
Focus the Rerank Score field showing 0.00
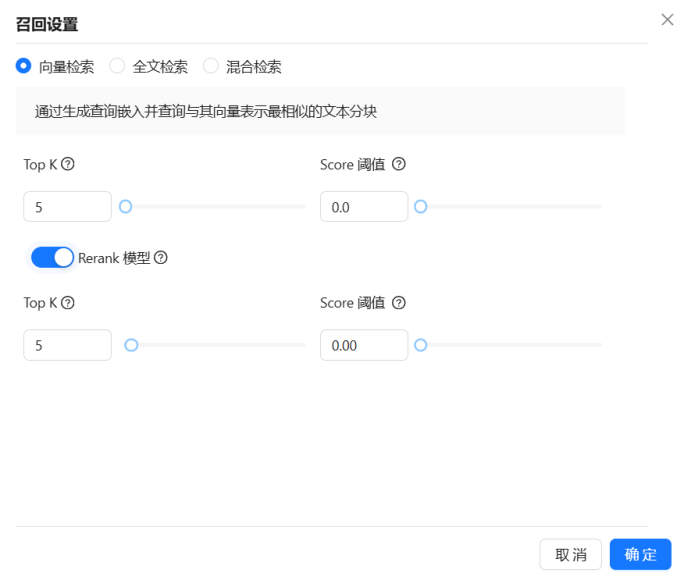tap(364, 345)
